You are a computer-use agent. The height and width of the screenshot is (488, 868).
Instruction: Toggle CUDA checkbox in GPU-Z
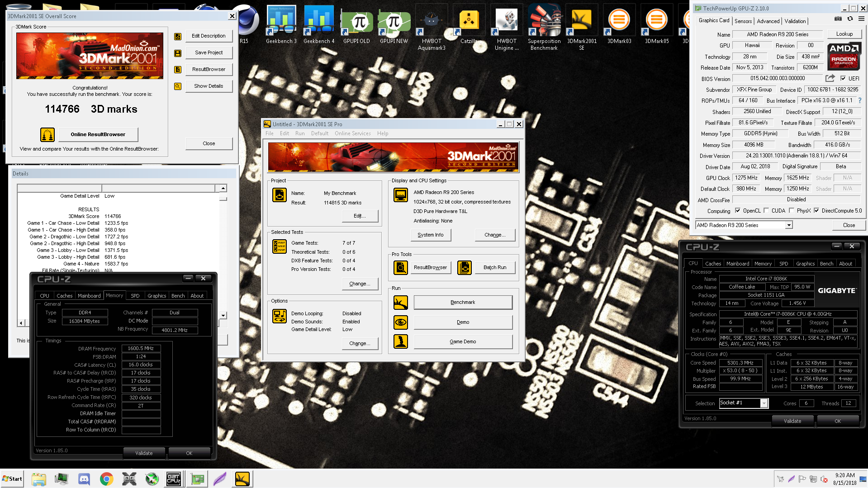tap(766, 211)
